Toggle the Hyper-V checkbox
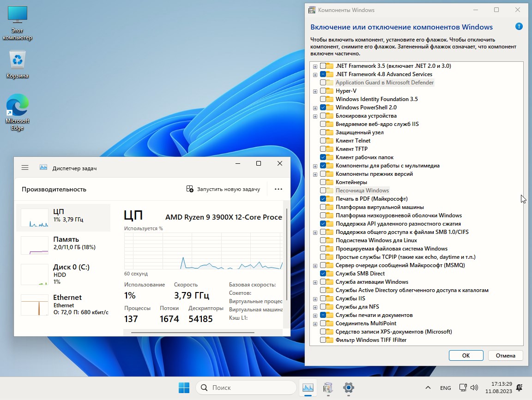Viewport: 532px width, 400px height. click(x=323, y=91)
